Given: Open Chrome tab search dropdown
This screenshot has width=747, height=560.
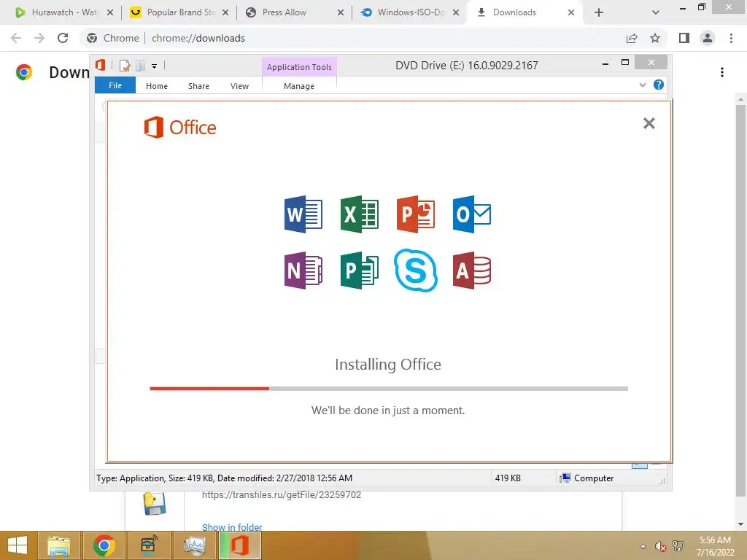Looking at the screenshot, I should pyautogui.click(x=656, y=12).
